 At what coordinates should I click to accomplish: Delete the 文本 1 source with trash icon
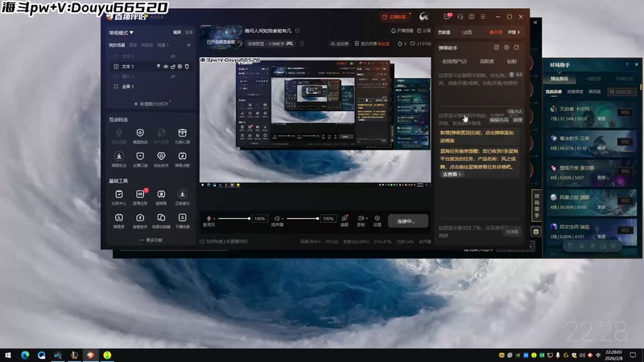pos(187,67)
